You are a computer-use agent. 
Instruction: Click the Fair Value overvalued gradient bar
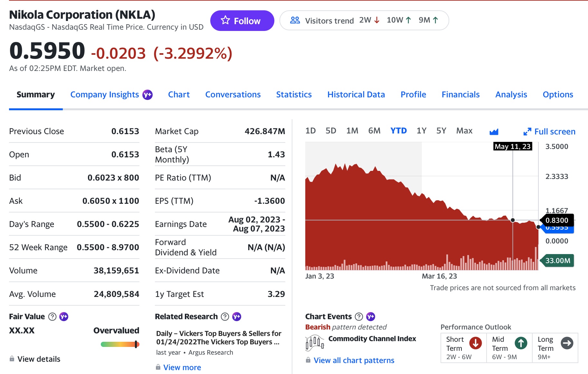click(120, 344)
